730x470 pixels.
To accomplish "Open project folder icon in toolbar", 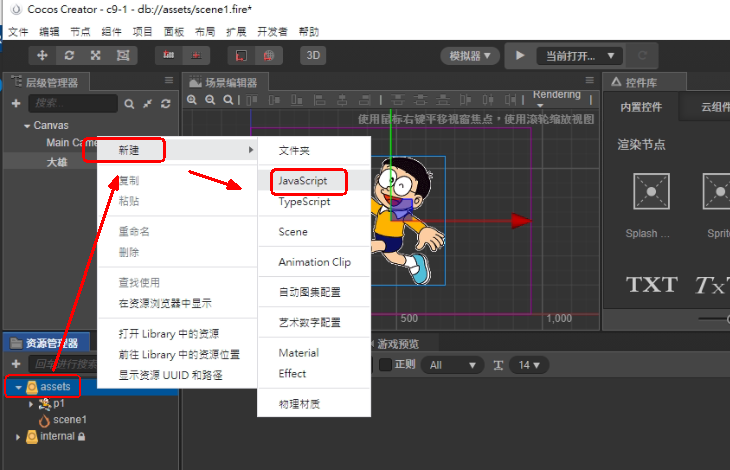I will point(241,56).
